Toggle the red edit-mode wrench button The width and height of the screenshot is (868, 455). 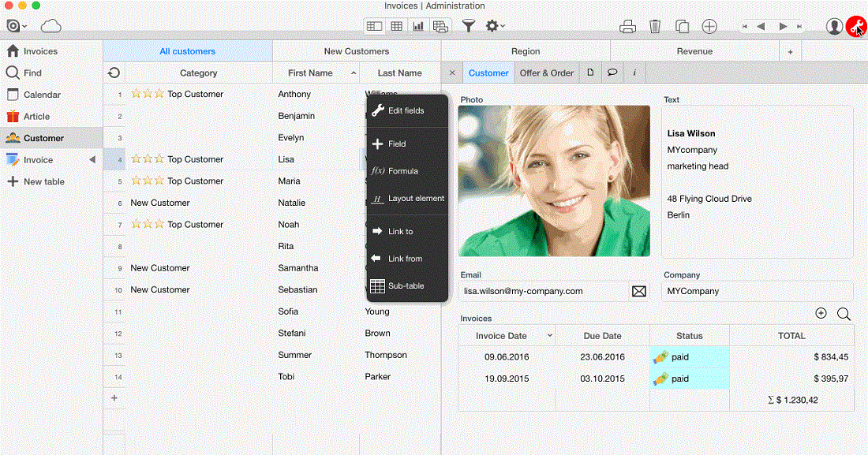point(856,26)
